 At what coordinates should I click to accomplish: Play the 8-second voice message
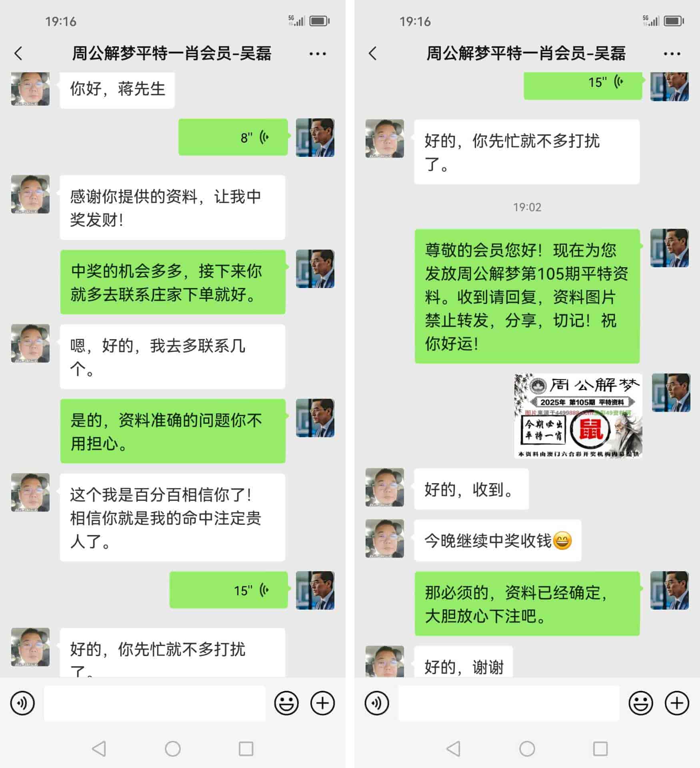(x=233, y=137)
